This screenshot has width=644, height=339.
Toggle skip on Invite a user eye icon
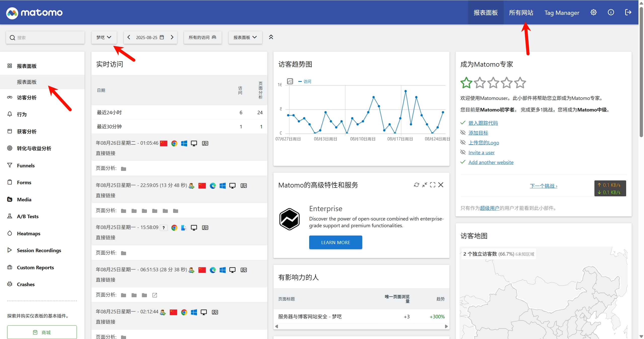(463, 152)
